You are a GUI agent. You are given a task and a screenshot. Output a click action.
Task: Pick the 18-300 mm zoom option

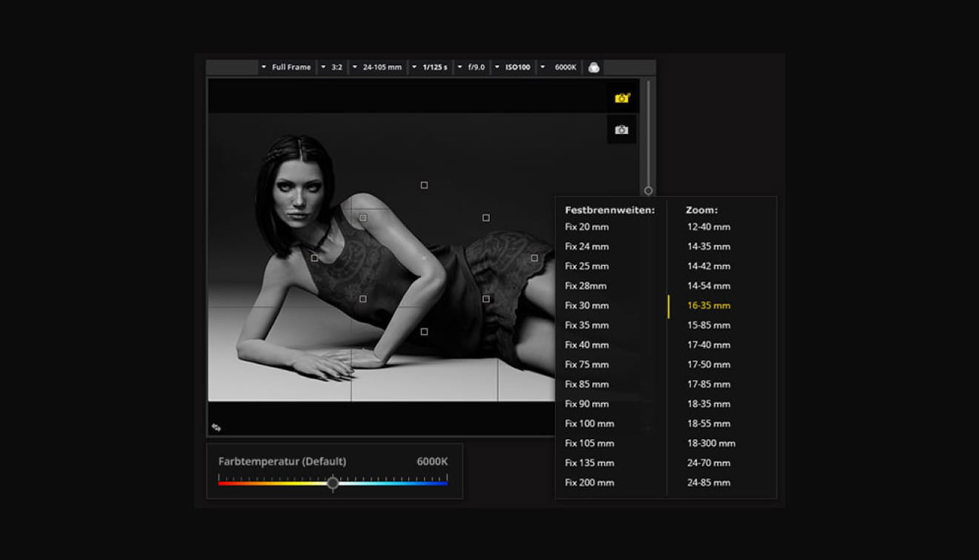pyautogui.click(x=711, y=444)
